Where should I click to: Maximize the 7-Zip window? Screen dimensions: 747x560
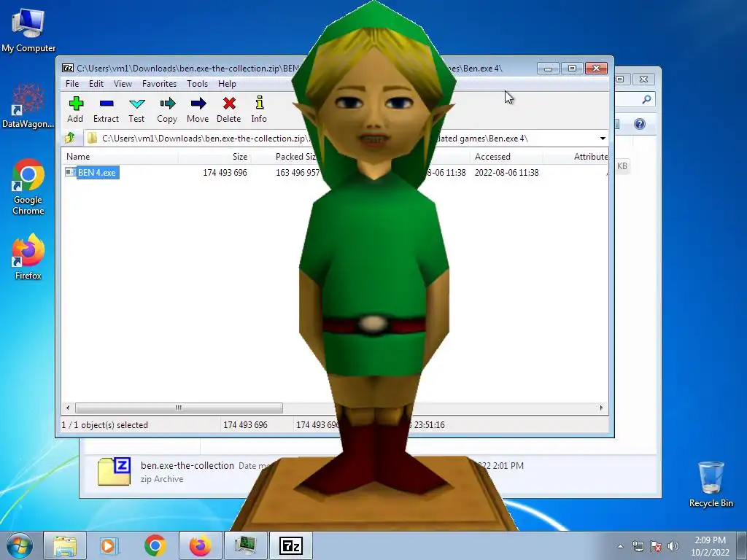click(572, 69)
